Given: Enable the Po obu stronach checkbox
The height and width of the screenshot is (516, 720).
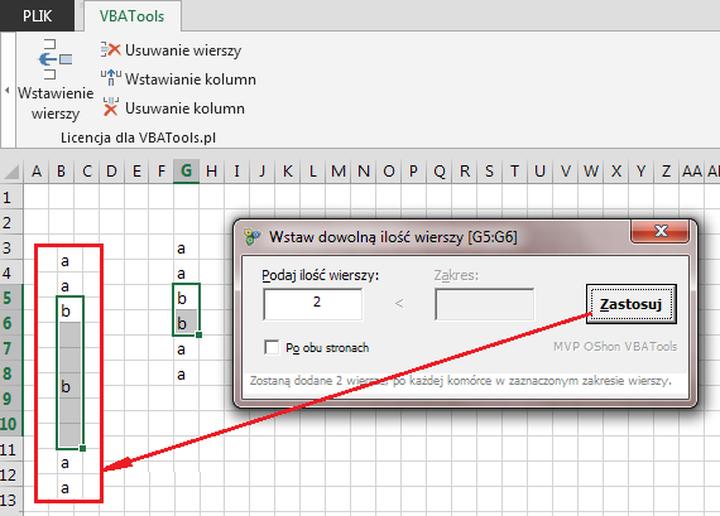Looking at the screenshot, I should 271,347.
